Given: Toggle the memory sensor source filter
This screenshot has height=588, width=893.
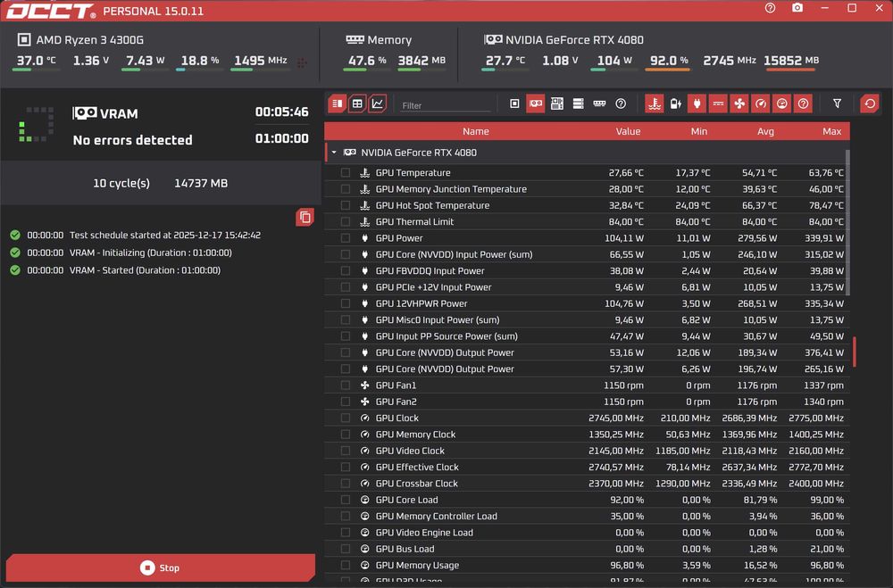Looking at the screenshot, I should (x=599, y=104).
